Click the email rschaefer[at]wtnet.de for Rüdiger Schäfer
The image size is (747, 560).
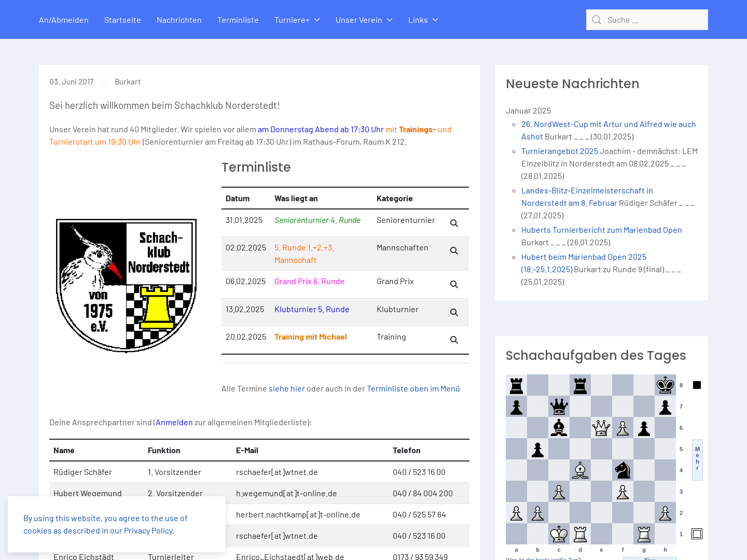point(277,472)
